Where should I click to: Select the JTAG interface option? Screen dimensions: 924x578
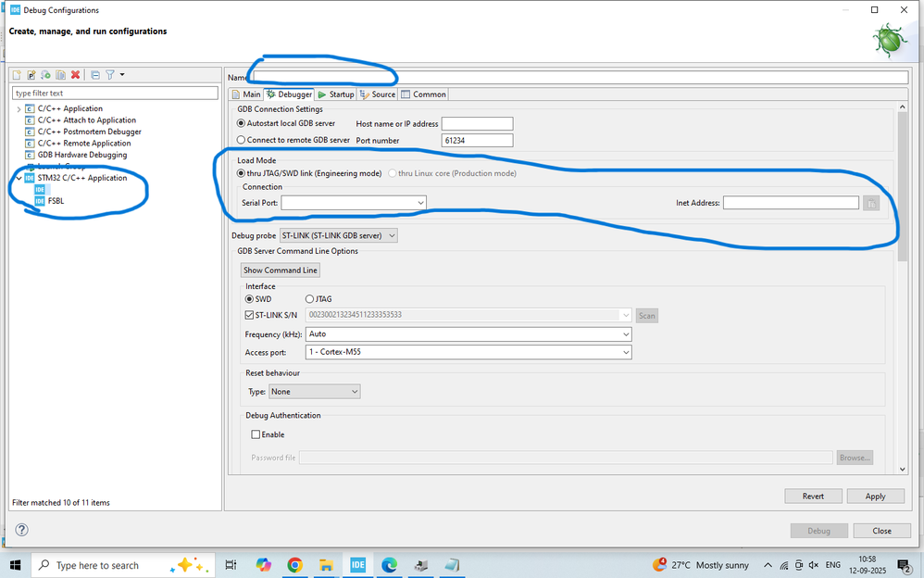click(x=310, y=298)
